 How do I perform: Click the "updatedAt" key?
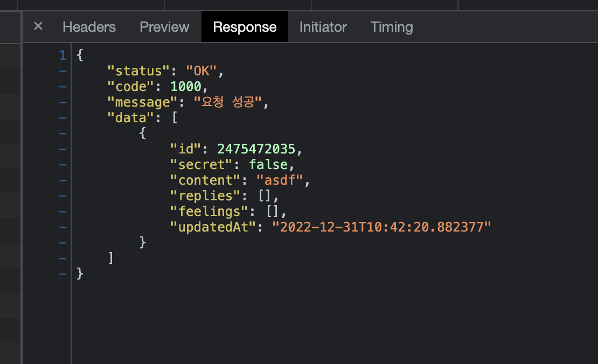(213, 227)
